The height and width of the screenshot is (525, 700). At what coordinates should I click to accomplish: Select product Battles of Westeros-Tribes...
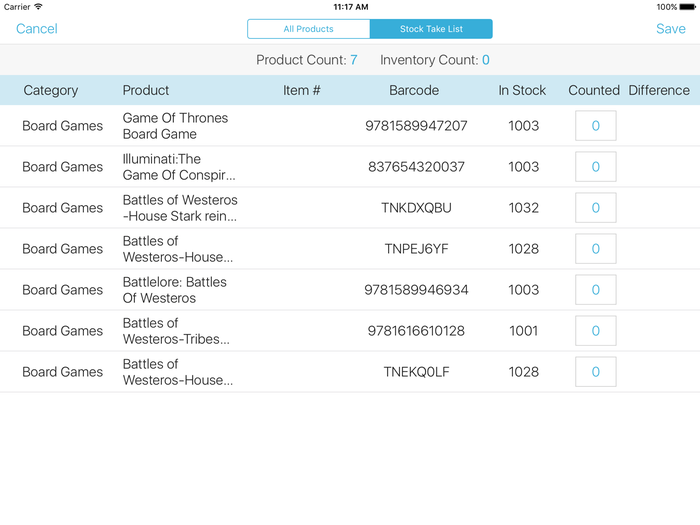point(176,331)
